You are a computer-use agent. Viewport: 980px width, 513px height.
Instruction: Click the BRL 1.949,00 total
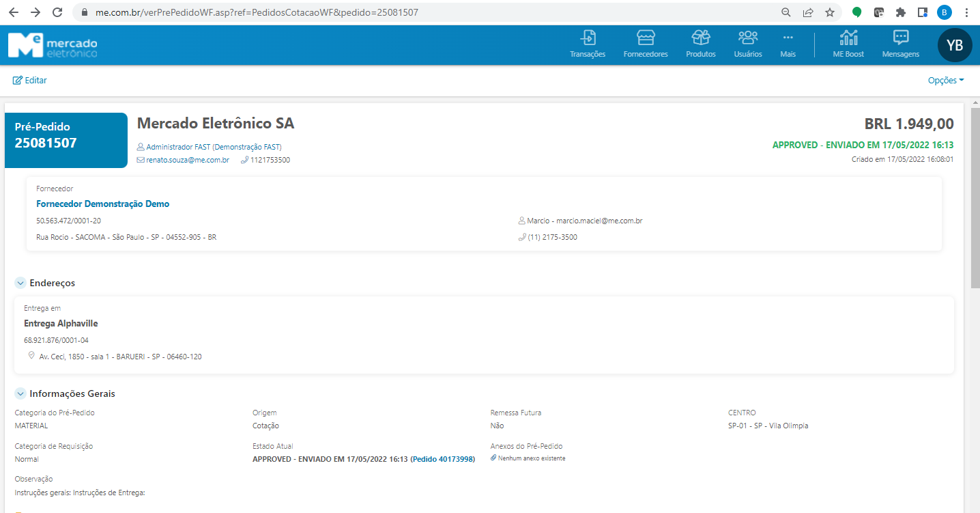[x=909, y=124]
